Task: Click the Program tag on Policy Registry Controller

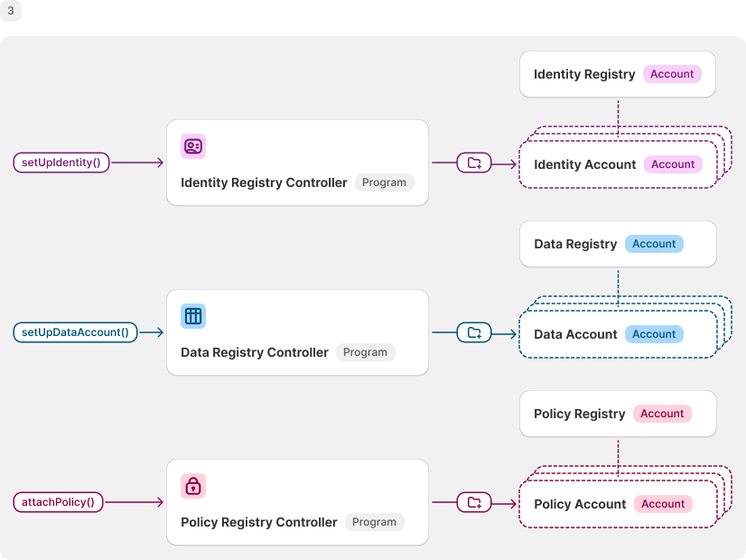Action: coord(374,522)
